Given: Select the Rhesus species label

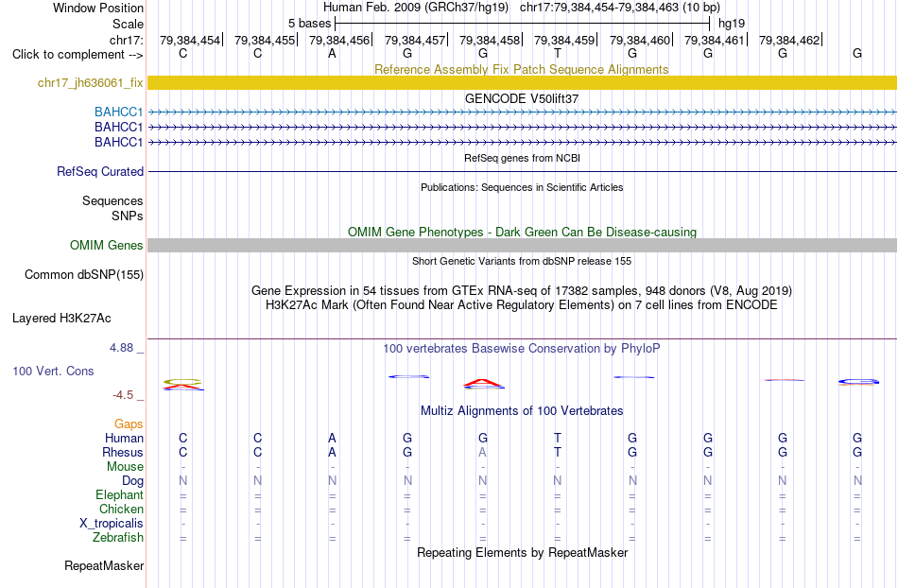Looking at the screenshot, I should (123, 452).
